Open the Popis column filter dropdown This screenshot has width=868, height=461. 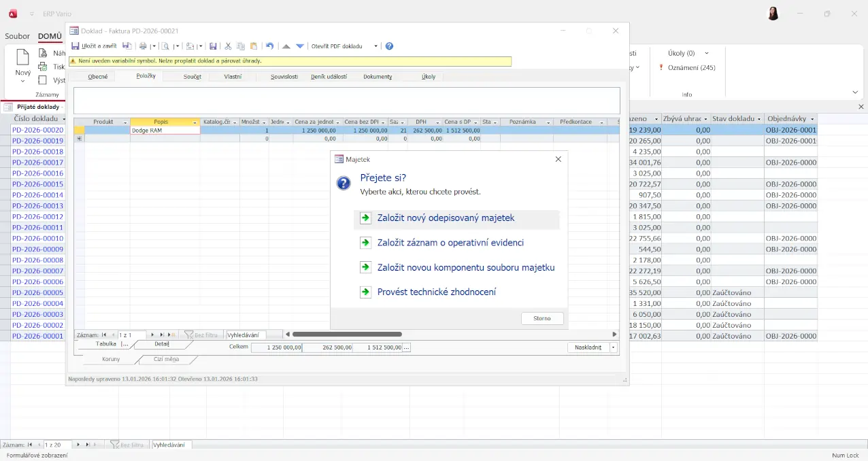[195, 122]
